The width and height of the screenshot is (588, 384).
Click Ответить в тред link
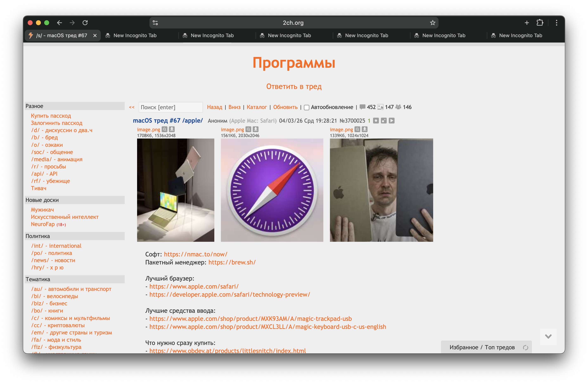[x=294, y=87]
